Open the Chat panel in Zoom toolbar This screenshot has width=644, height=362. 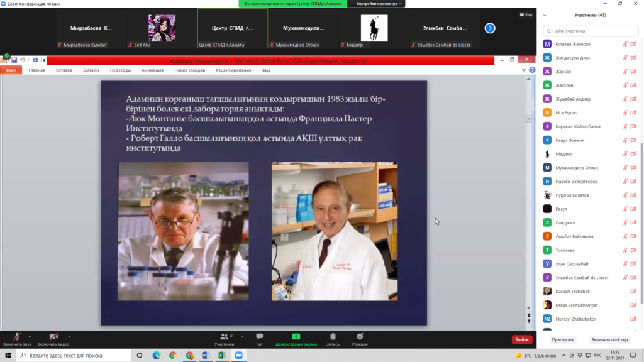(259, 338)
